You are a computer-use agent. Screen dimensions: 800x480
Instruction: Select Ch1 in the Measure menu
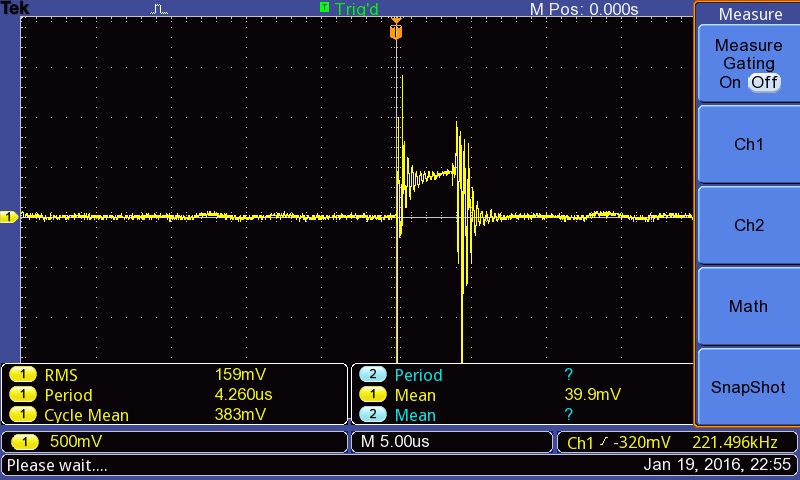point(748,144)
